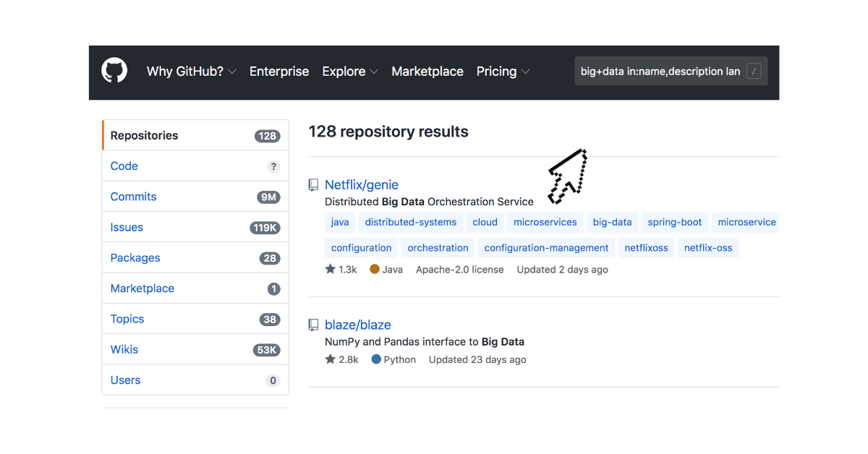Select the spring-boot topic tag
The height and width of the screenshot is (454, 868).
(675, 223)
